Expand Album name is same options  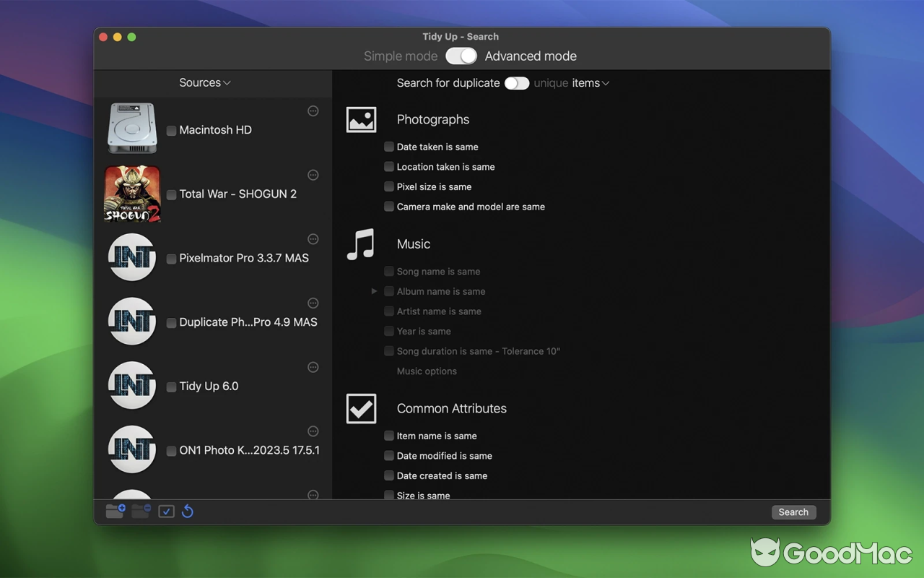click(374, 291)
